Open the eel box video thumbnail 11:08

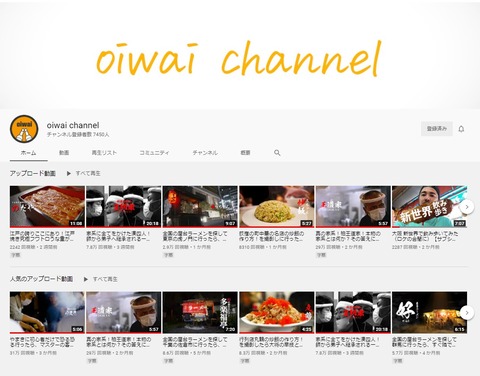pos(47,207)
